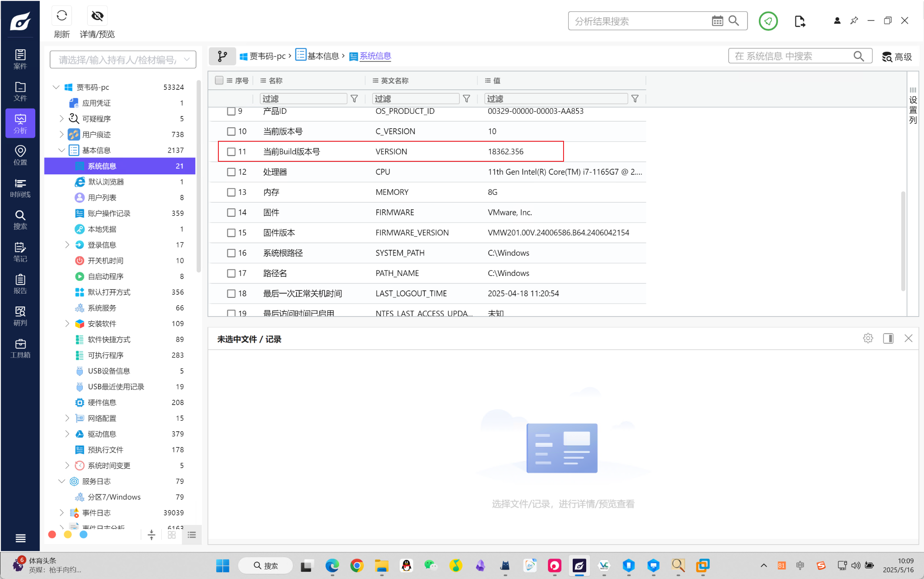Click the calendar icon in search box
The width and height of the screenshot is (924, 579).
click(717, 21)
